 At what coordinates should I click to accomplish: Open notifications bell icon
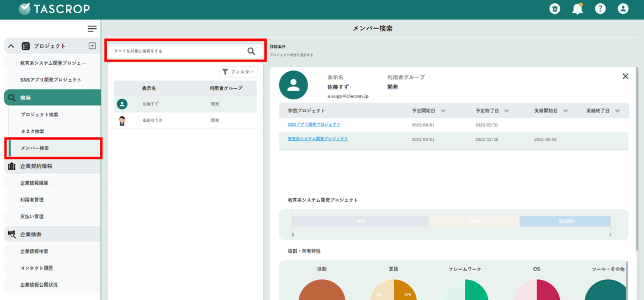tap(577, 9)
